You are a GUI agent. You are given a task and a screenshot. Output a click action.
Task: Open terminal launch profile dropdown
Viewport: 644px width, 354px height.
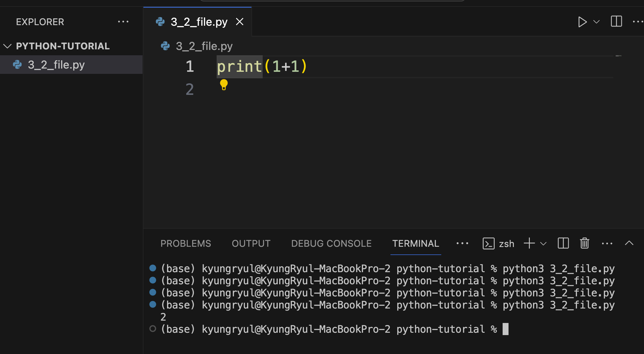pos(543,244)
